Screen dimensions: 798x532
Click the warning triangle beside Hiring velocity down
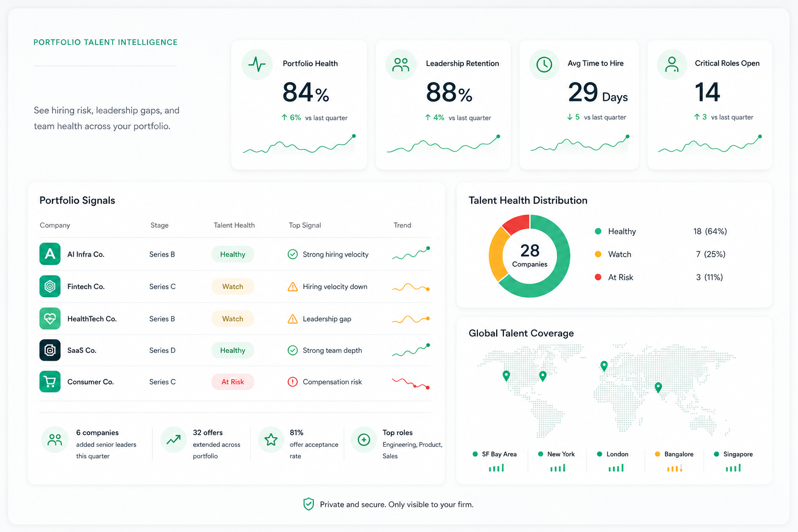tap(292, 287)
